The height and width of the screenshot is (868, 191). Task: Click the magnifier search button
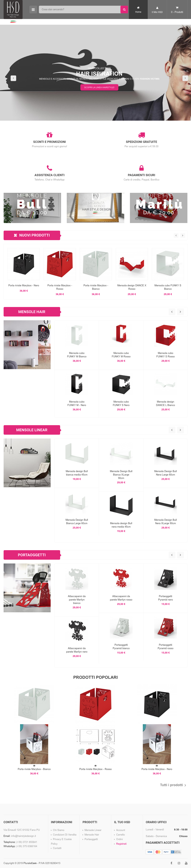click(124, 9)
